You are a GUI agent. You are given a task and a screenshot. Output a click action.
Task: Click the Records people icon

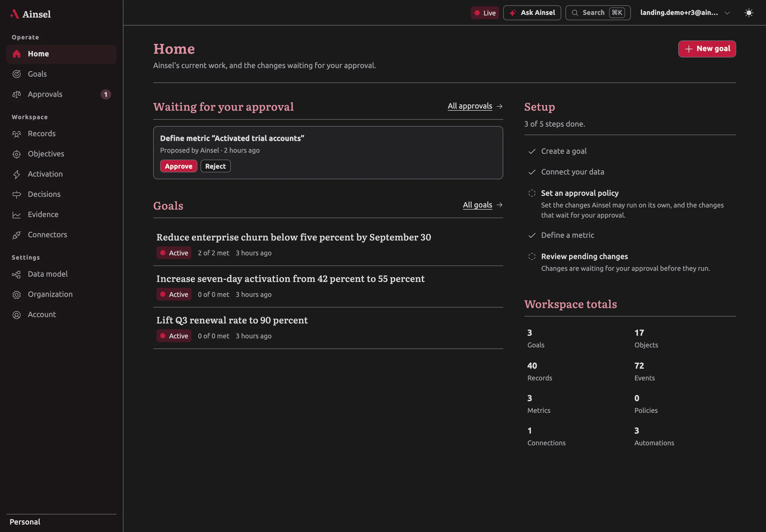pos(17,134)
